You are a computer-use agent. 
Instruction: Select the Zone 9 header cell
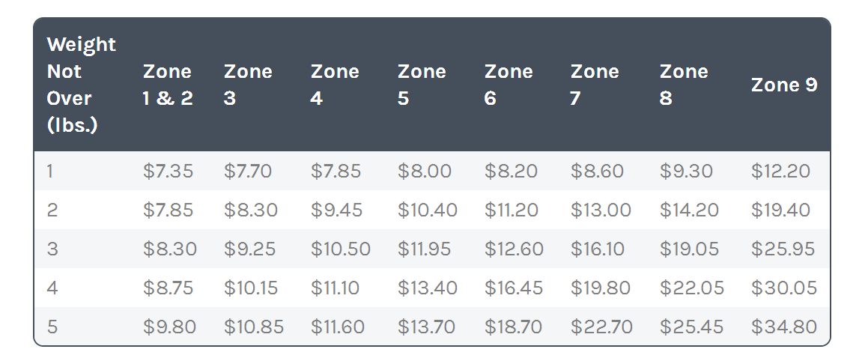pos(784,85)
